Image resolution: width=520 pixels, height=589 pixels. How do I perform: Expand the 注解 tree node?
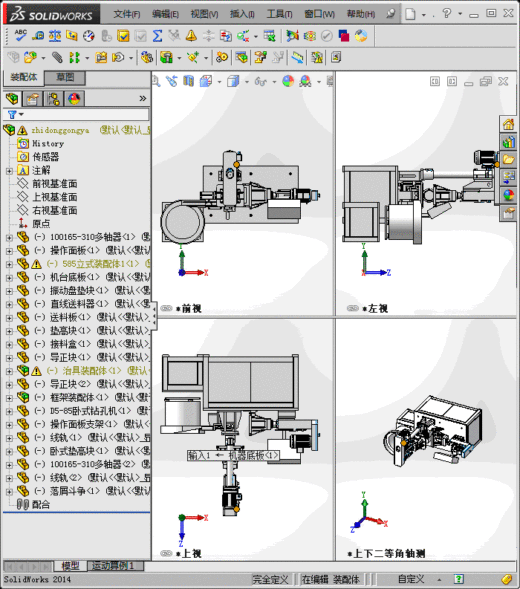tap(9, 171)
